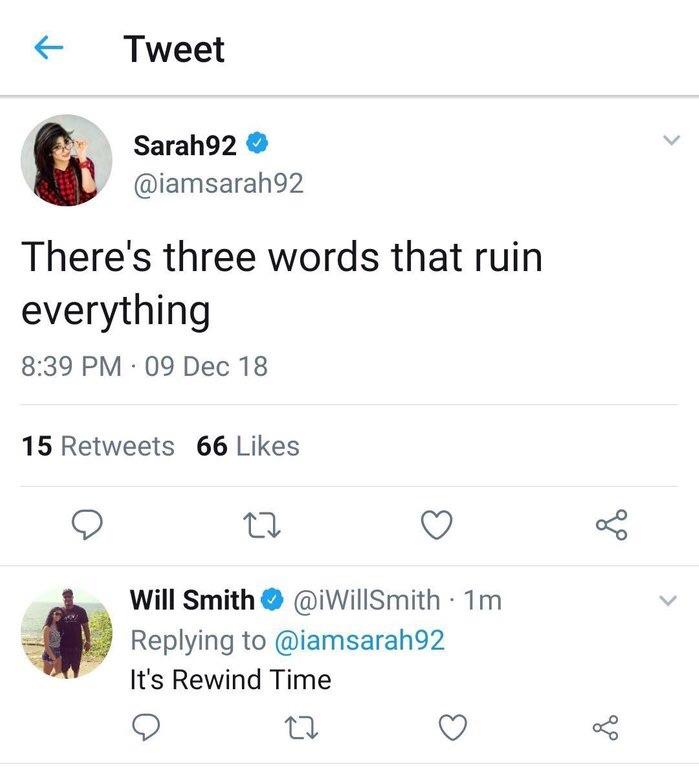Image resolution: width=699 pixels, height=767 pixels.
Task: Open dropdown arrow on Will Smith's reply
Action: (x=669, y=601)
